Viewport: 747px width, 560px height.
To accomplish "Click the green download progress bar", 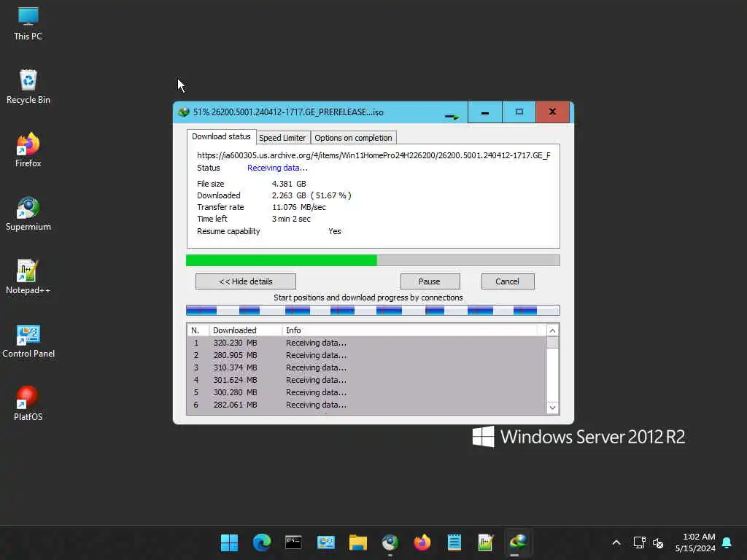I will [x=373, y=260].
